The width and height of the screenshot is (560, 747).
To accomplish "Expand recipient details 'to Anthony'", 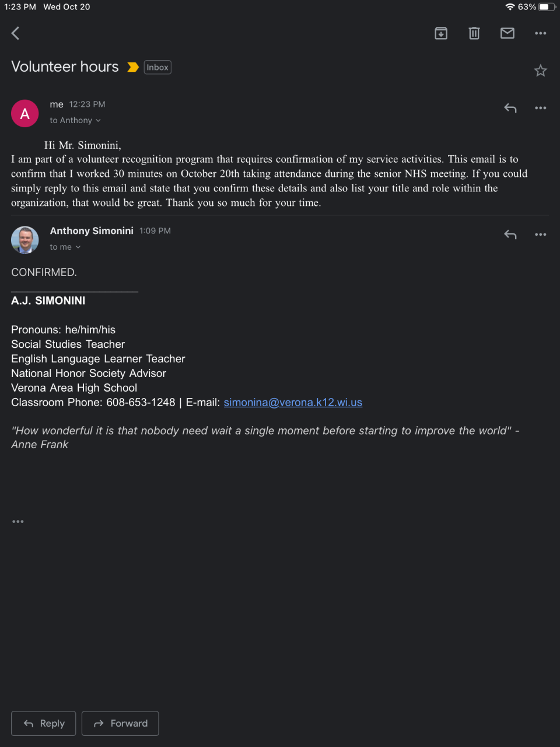I will click(x=75, y=120).
